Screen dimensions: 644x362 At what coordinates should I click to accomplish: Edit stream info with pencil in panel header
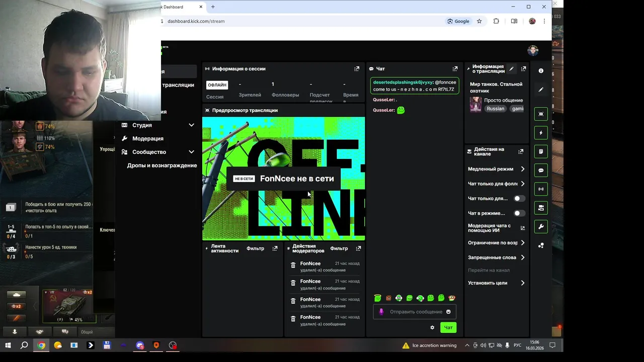pos(511,69)
